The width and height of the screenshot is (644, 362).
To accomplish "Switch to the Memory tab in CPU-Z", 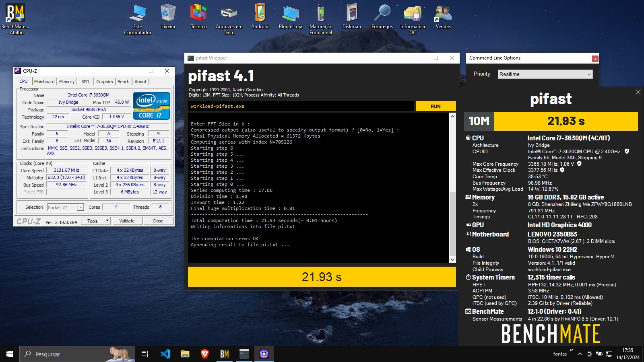I will point(67,82).
